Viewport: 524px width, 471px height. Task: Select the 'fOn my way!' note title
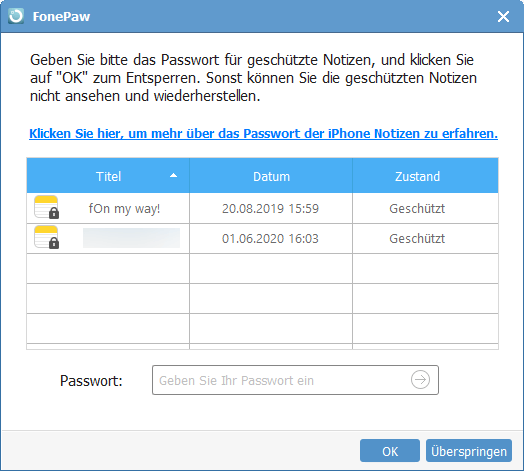(124, 209)
